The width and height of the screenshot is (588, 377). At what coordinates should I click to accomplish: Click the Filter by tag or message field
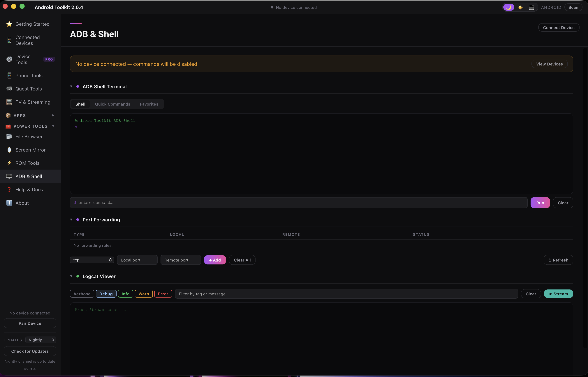click(346, 294)
